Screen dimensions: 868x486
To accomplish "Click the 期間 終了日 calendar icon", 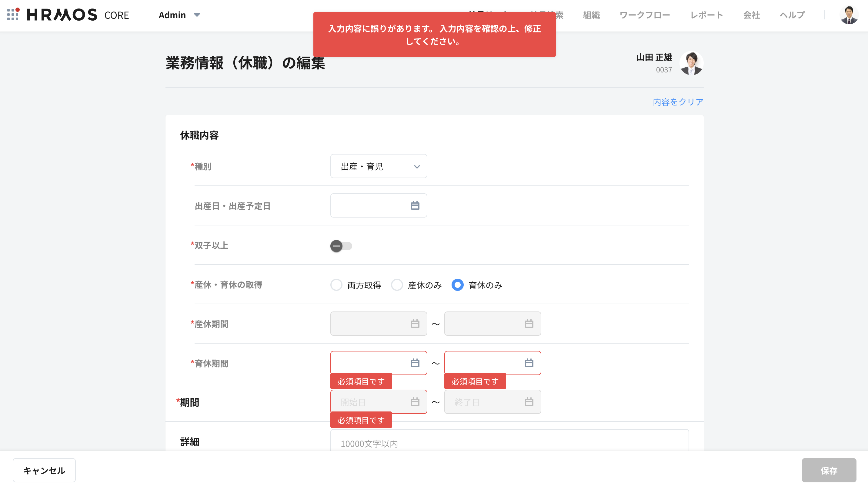I will (529, 402).
